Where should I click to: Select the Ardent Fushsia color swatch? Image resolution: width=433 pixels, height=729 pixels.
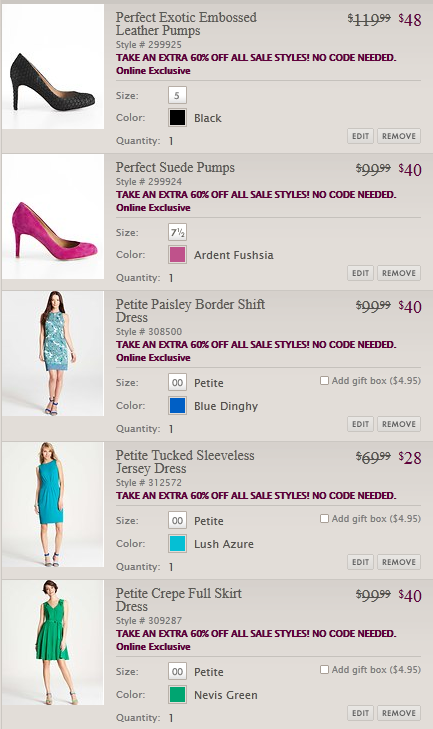coord(177,255)
